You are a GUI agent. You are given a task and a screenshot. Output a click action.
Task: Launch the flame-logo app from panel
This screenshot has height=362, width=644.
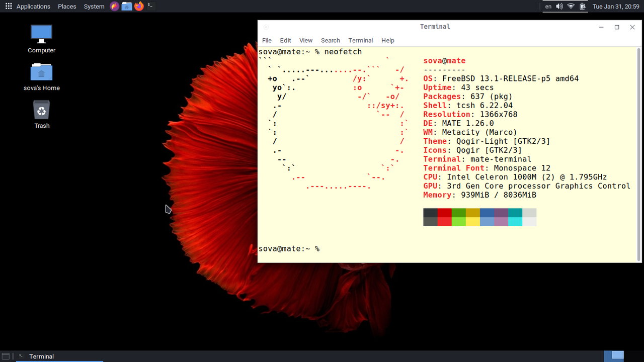tap(115, 7)
